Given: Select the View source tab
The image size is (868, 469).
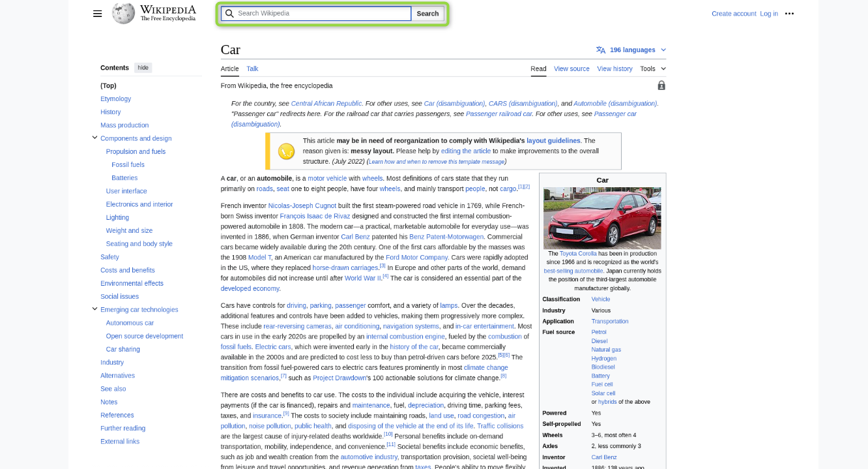Looking at the screenshot, I should (571, 68).
